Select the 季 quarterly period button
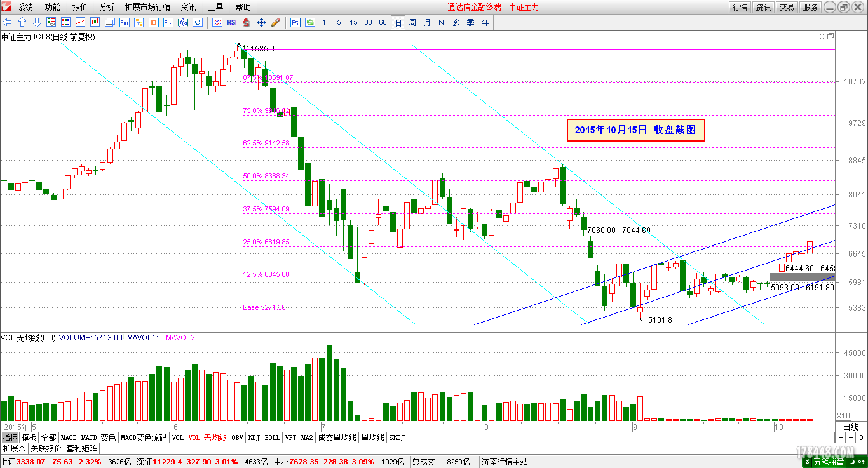The image size is (868, 468). [x=471, y=22]
